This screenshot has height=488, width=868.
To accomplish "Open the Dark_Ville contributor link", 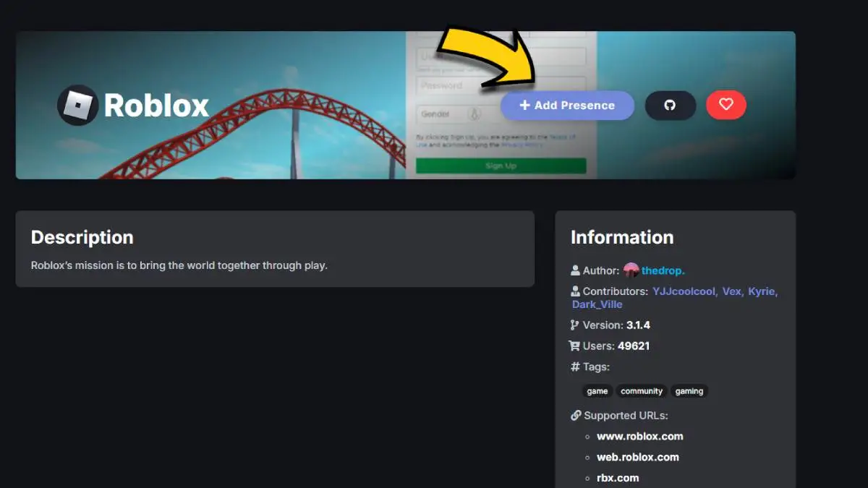I will coord(597,304).
